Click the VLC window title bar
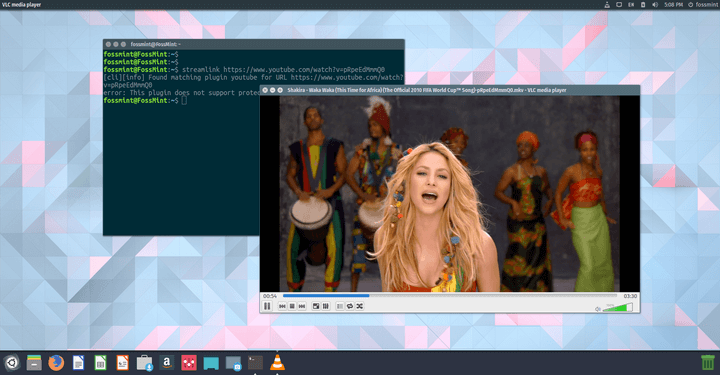720x375 pixels. (450, 90)
